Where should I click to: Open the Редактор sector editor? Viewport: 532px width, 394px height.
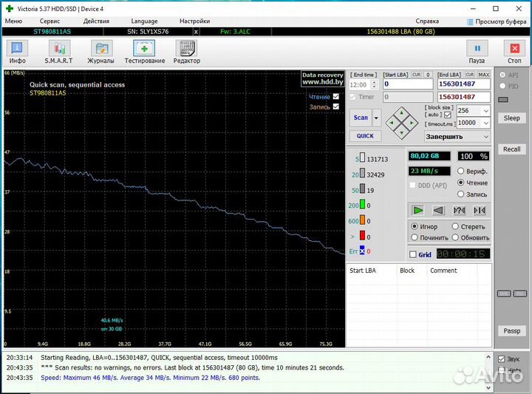tap(187, 52)
